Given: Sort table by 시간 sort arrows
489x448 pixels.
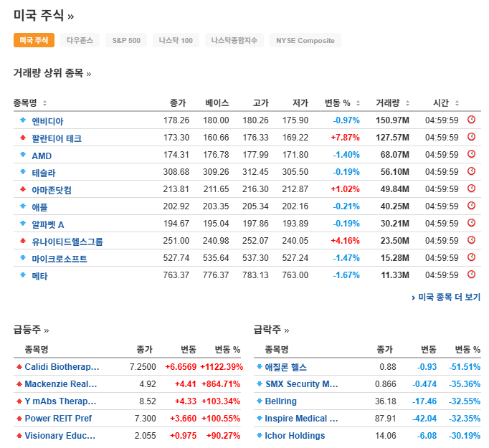Looking at the screenshot, I should [x=457, y=103].
